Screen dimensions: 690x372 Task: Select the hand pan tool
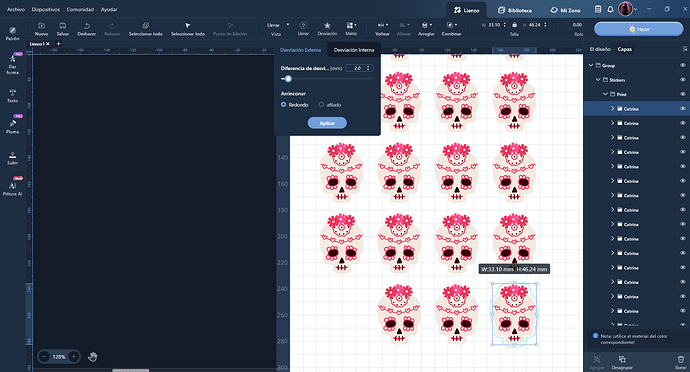coord(92,357)
